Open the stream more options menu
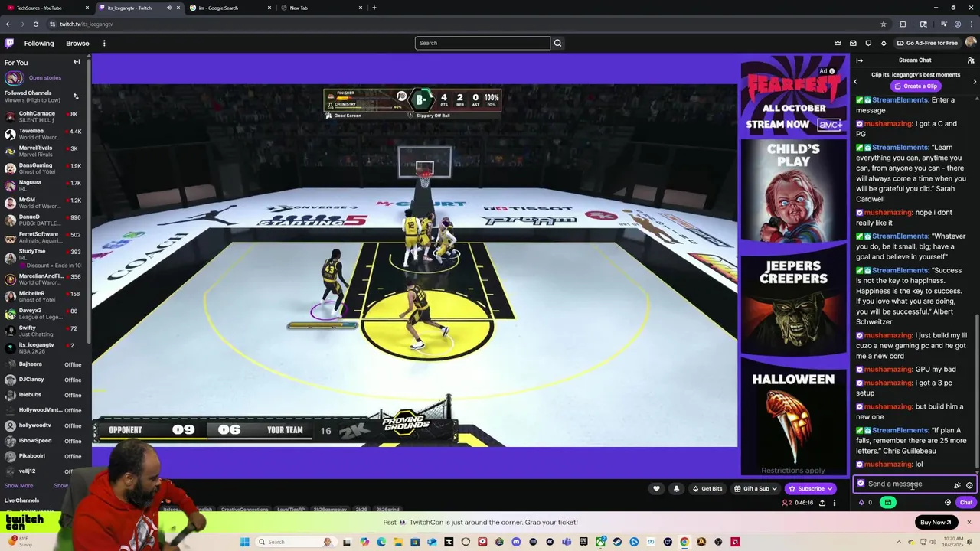The height and width of the screenshot is (551, 980). coord(835,503)
